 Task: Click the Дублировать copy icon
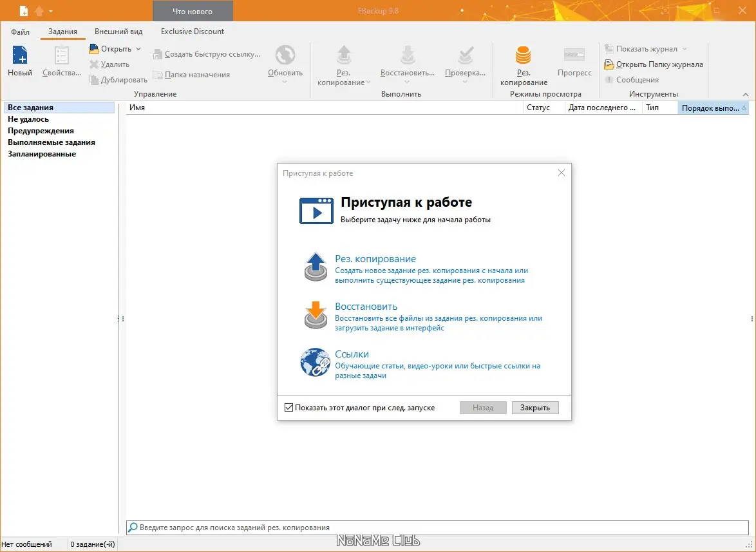tap(94, 79)
